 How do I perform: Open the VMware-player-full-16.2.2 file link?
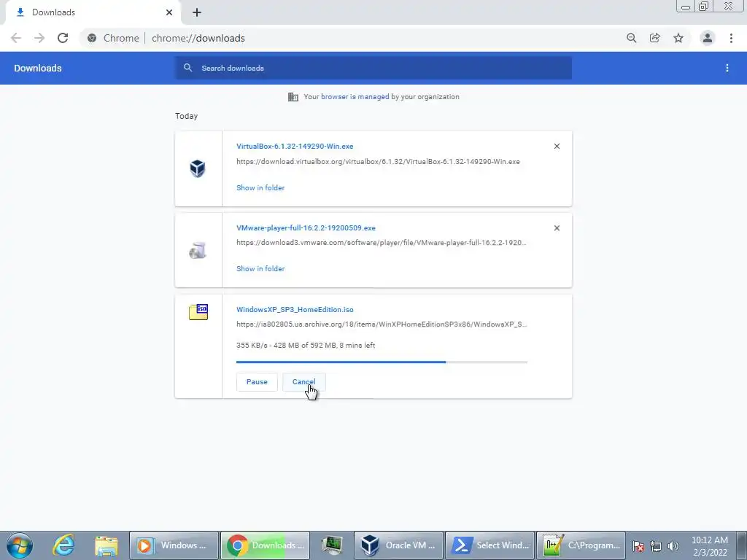pos(306,227)
